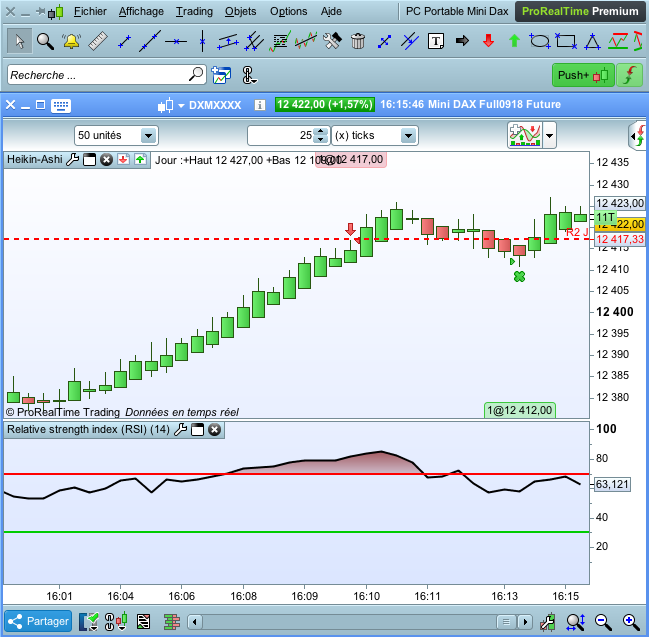Select the extended trend line tool
Viewport: 649px width, 637px height.
tap(149, 41)
